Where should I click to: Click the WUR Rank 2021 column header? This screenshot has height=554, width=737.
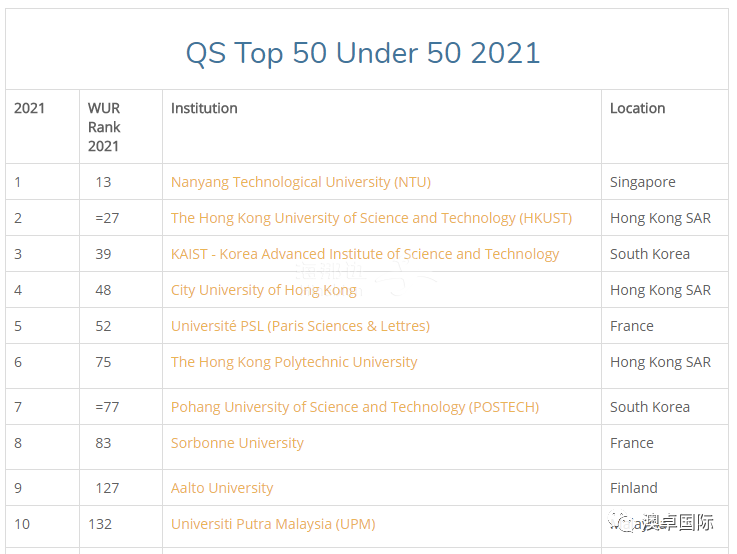tap(104, 127)
